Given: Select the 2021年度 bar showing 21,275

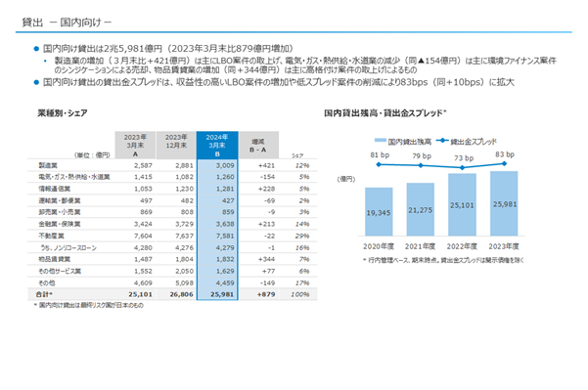Looking at the screenshot, I should (x=421, y=209).
